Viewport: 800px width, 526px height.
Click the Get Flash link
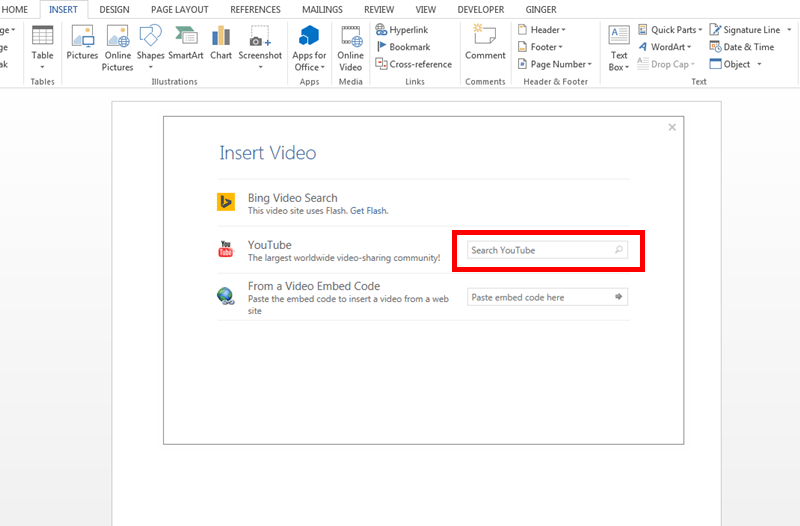[369, 211]
